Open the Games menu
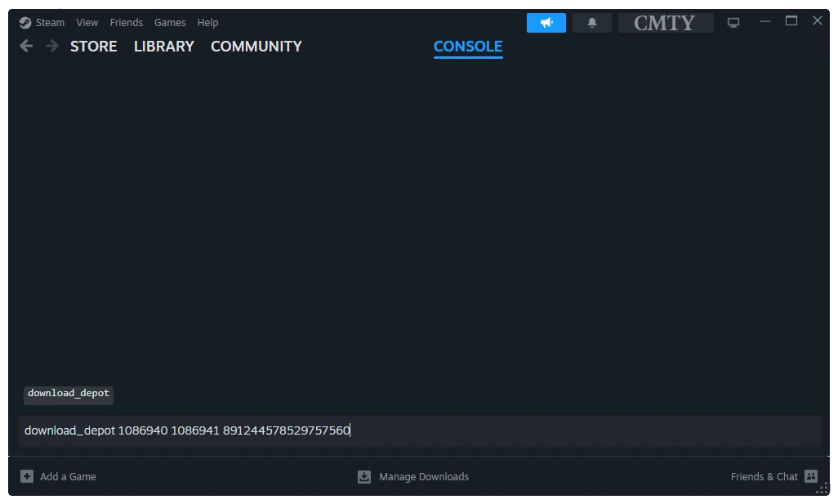 coord(170,23)
